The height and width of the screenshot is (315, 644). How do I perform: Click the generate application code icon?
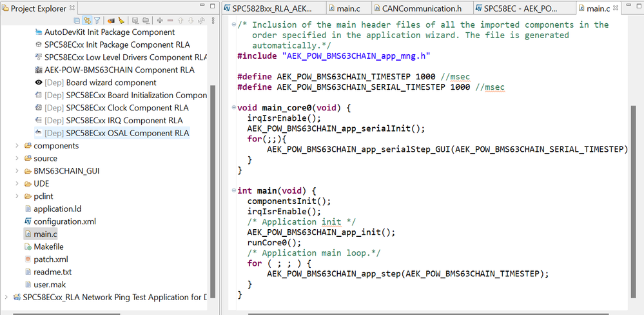pyautogui.click(x=111, y=20)
